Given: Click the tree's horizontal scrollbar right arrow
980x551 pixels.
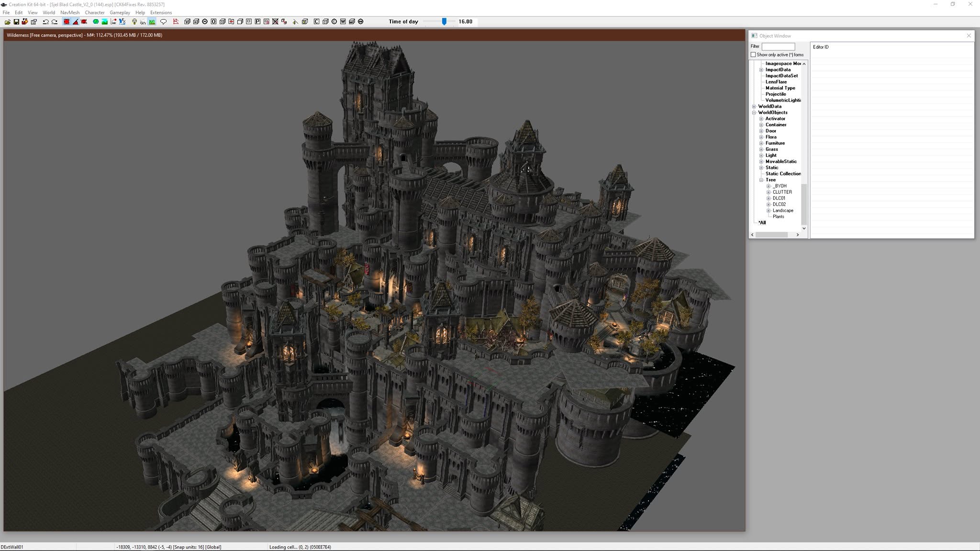Looking at the screenshot, I should [x=797, y=235].
